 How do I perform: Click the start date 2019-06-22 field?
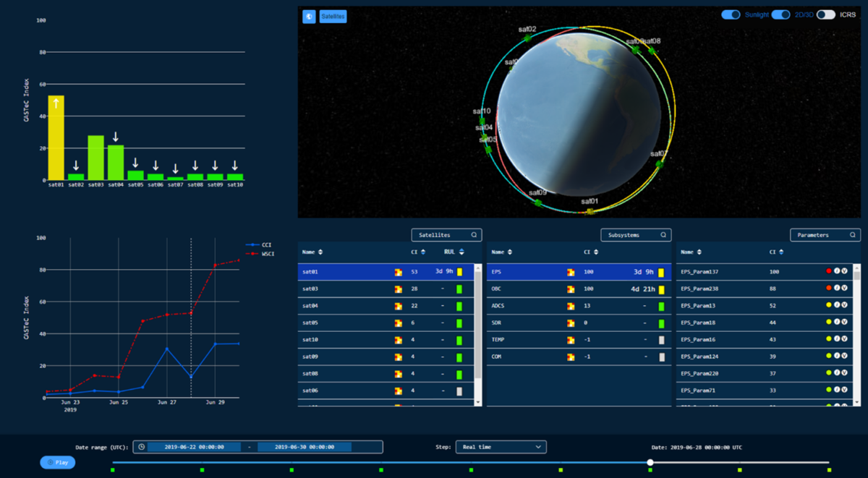(x=193, y=447)
